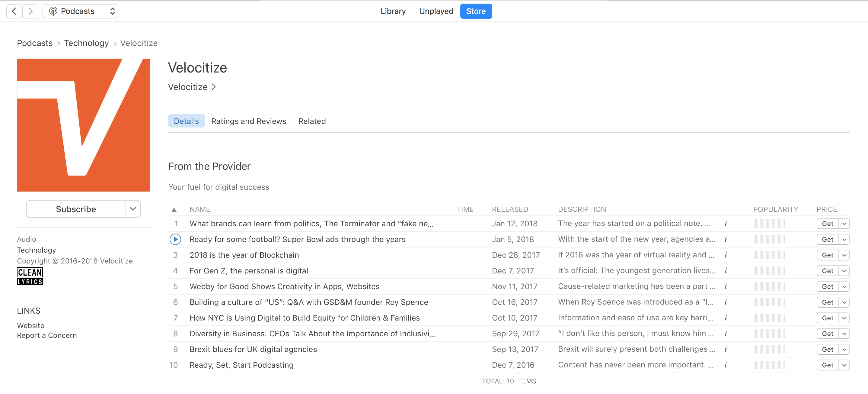The width and height of the screenshot is (868, 394).
Task: Get the Gen Z episode
Action: (x=828, y=270)
